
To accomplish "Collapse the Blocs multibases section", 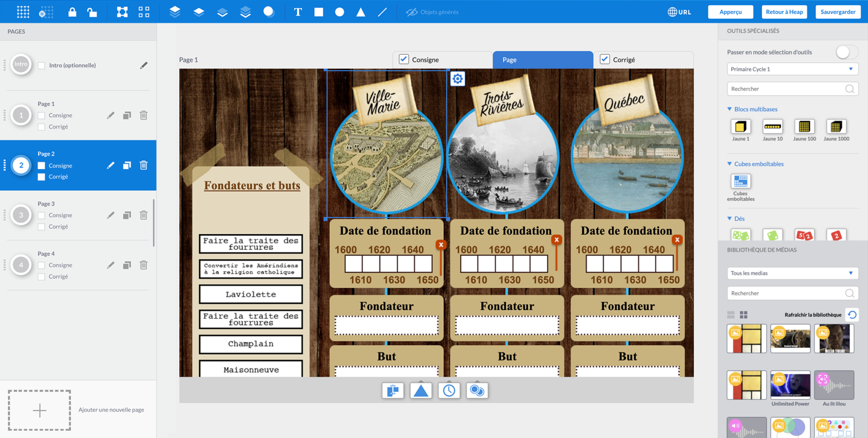I will [730, 109].
